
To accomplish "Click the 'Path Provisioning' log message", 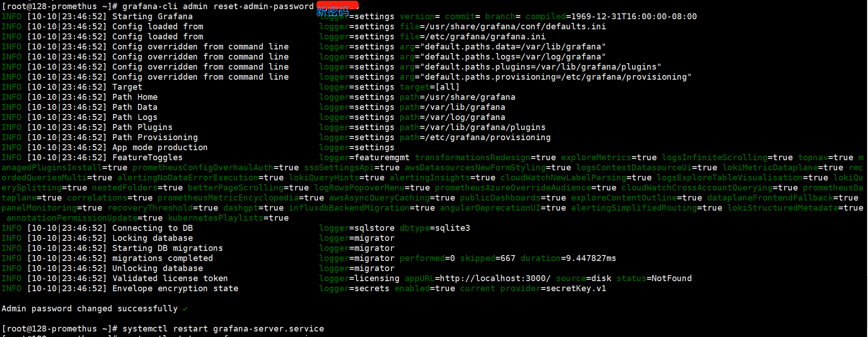I will [155, 137].
